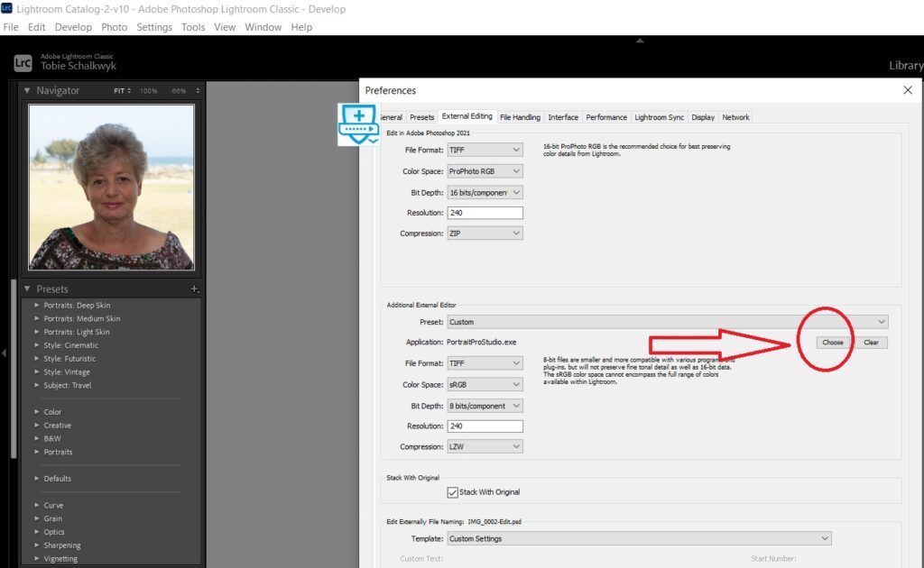This screenshot has height=568, width=924.
Task: Collapse the Navigator panel triangle
Action: 27,91
